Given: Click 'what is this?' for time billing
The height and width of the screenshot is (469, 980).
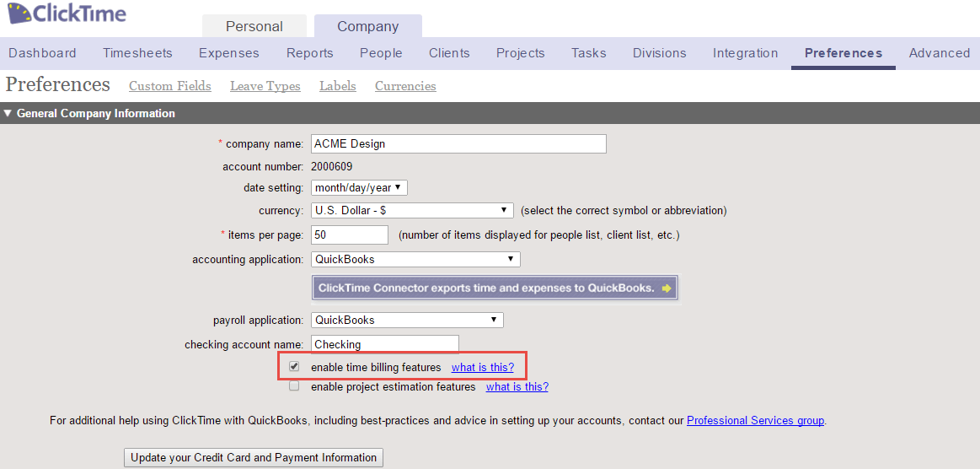Looking at the screenshot, I should click(483, 367).
